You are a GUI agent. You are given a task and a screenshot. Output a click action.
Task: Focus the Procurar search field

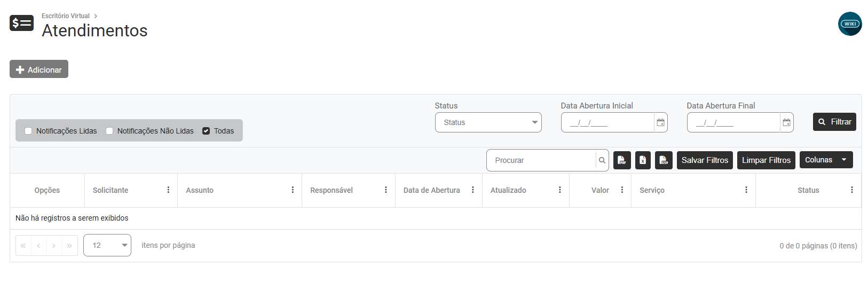[541, 160]
